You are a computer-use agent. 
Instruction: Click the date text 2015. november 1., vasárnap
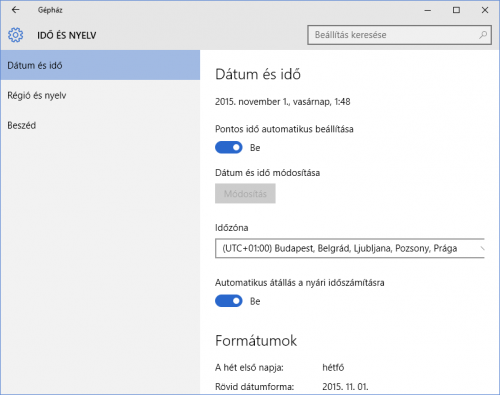273,102
